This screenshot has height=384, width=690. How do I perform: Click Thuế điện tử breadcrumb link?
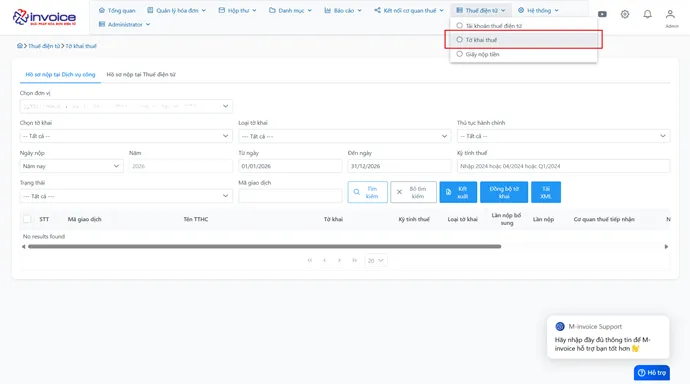coord(44,46)
